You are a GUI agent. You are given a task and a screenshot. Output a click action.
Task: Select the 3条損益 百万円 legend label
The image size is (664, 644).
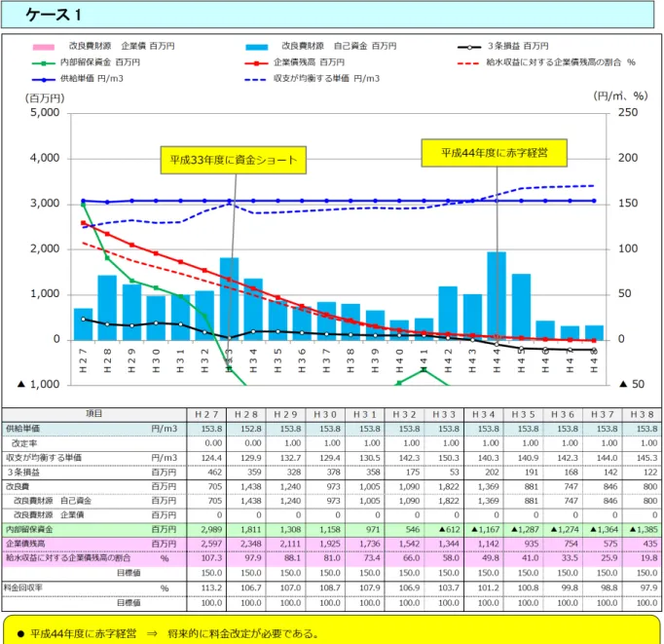[518, 46]
